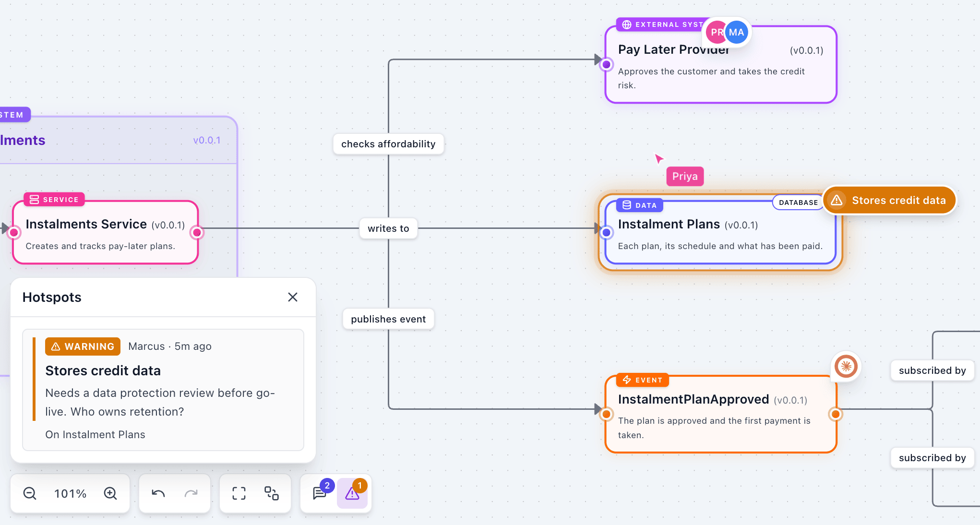Zoom in the canvas with the plus magnifier
The width and height of the screenshot is (980, 525).
click(110, 493)
